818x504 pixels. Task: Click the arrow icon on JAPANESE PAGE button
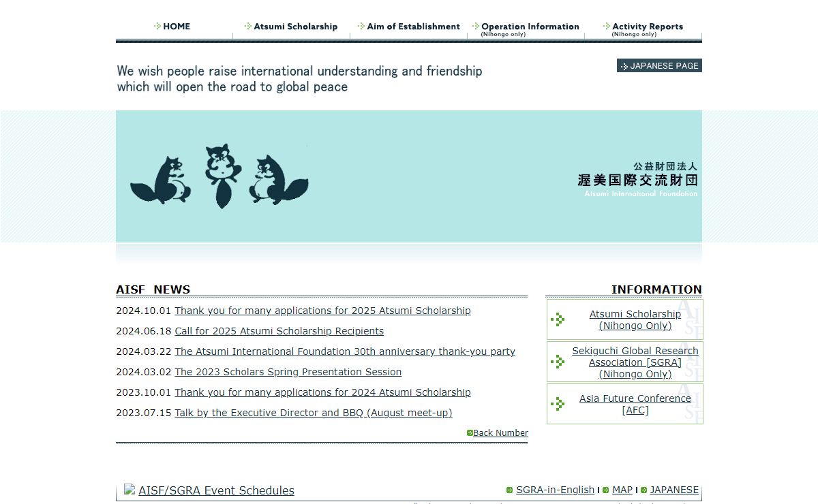point(624,66)
